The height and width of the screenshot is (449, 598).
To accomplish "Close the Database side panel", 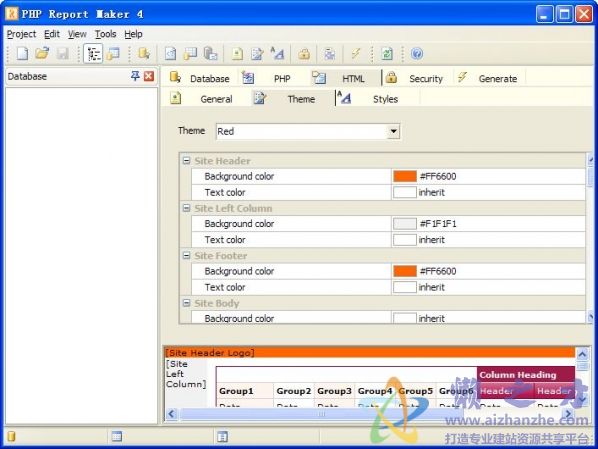I will [149, 76].
